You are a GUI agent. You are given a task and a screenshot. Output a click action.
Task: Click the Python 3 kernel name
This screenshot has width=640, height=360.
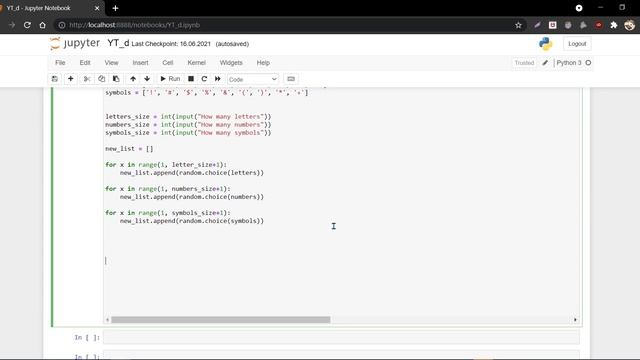(x=569, y=63)
